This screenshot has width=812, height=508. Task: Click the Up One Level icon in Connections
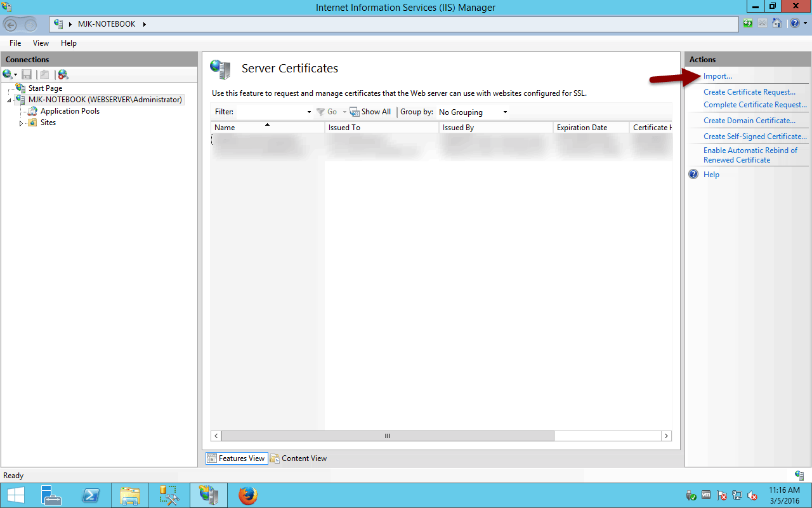pos(43,74)
